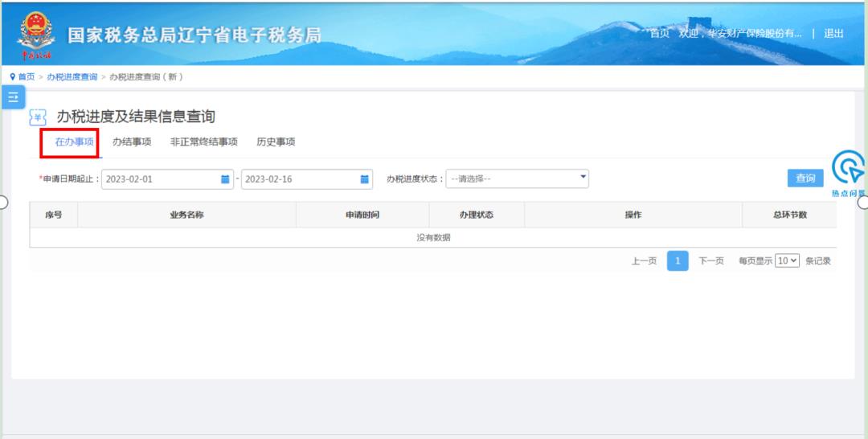Open the 非正常终结事项 tab
Image resolution: width=868 pixels, height=439 pixels.
203,142
